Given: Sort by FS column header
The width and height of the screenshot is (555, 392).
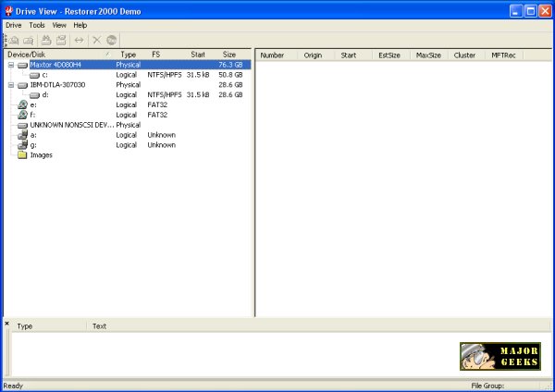Looking at the screenshot, I should point(165,55).
